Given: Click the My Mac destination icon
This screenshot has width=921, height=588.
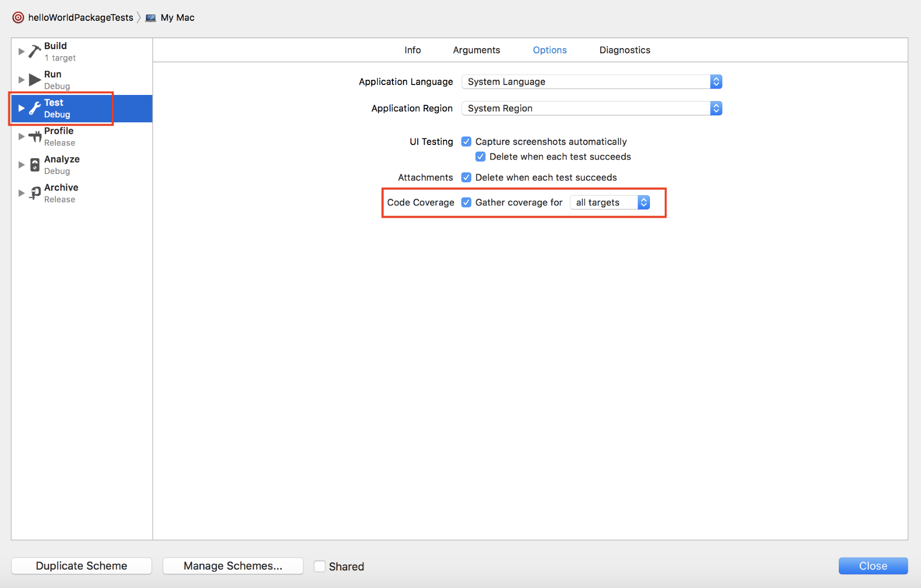Looking at the screenshot, I should [x=151, y=18].
